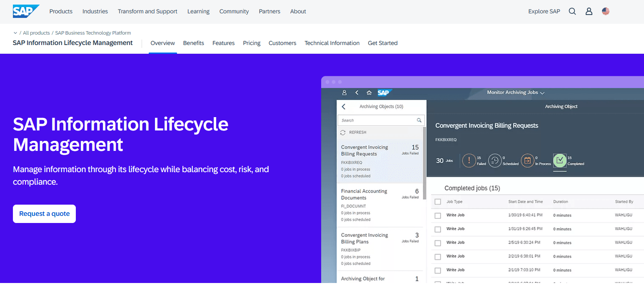Viewport: 644px width, 293px height.
Task: Click the home icon in the app header
Action: click(369, 93)
